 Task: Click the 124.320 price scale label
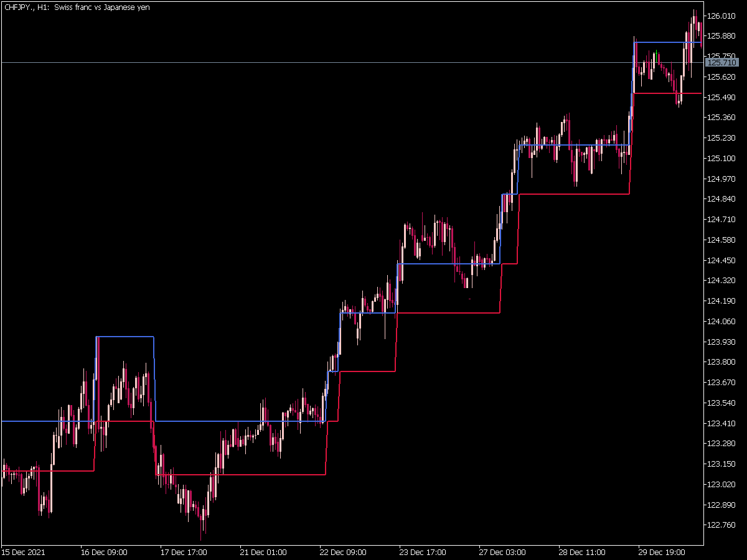pos(722,280)
